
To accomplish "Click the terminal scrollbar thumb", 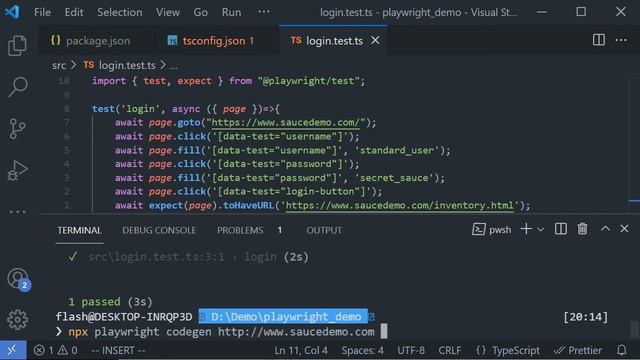I will (x=634, y=329).
